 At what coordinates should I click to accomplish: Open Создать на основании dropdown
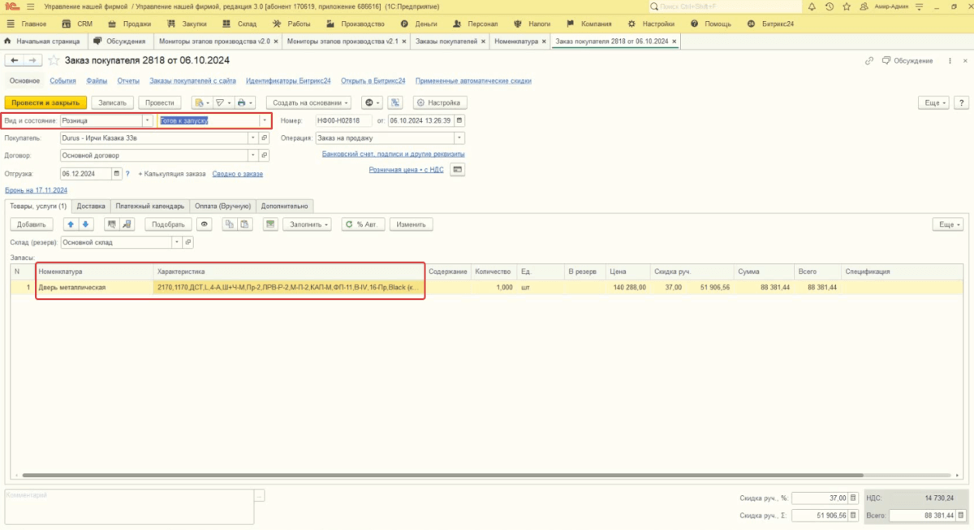[x=310, y=102]
